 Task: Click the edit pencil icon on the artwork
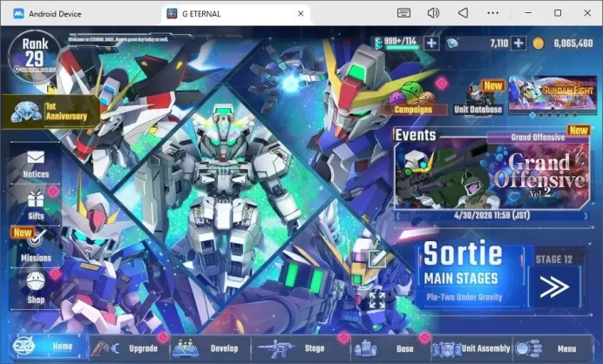(376, 259)
